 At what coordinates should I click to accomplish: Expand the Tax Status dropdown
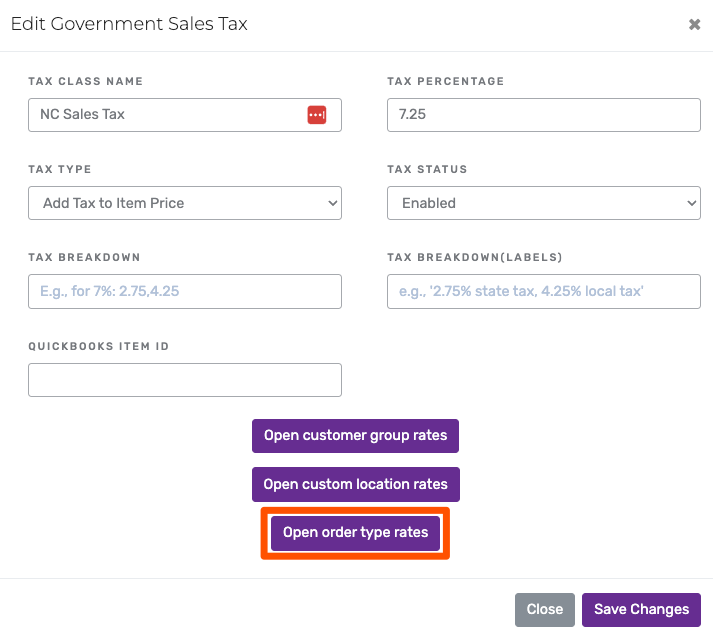(x=543, y=203)
